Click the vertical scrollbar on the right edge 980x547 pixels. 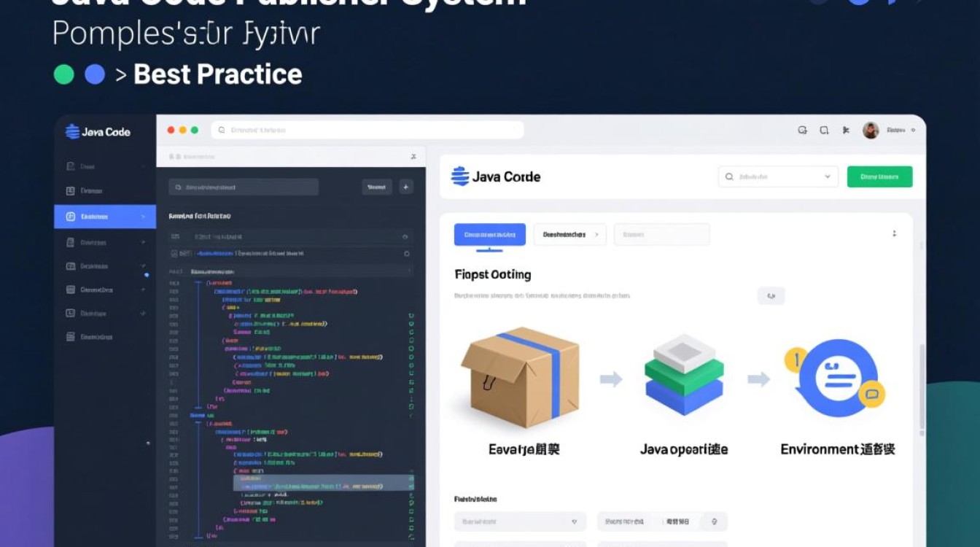click(x=921, y=387)
